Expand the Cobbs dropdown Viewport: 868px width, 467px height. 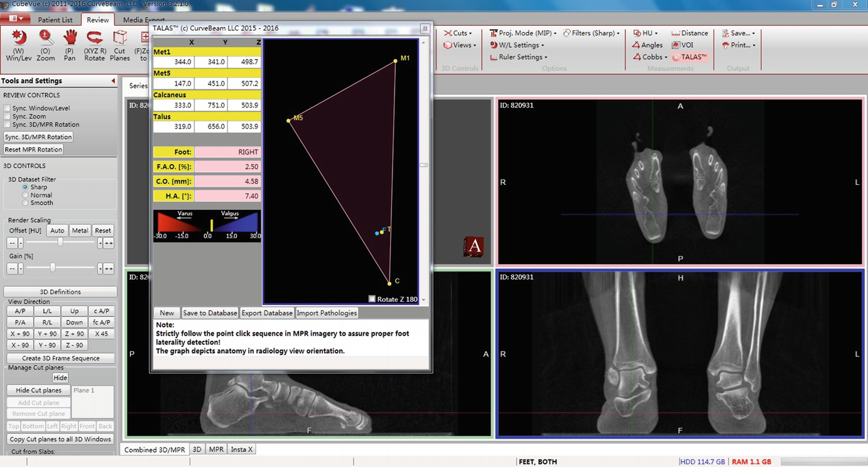point(649,57)
